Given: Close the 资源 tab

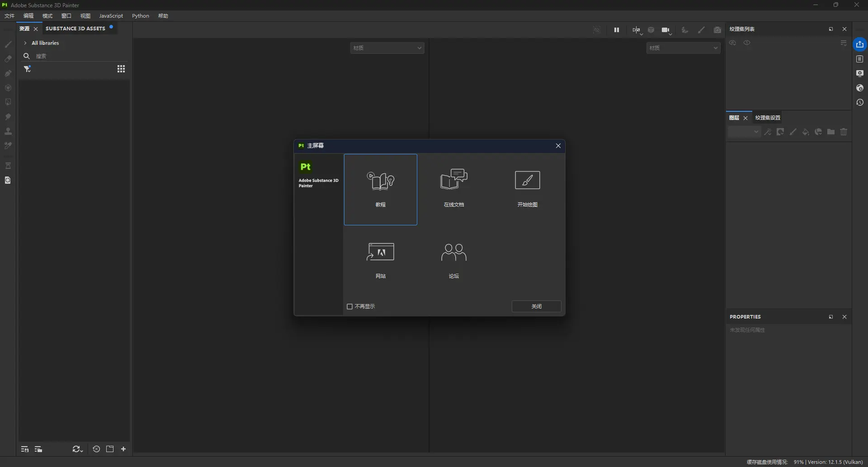Looking at the screenshot, I should tap(36, 29).
